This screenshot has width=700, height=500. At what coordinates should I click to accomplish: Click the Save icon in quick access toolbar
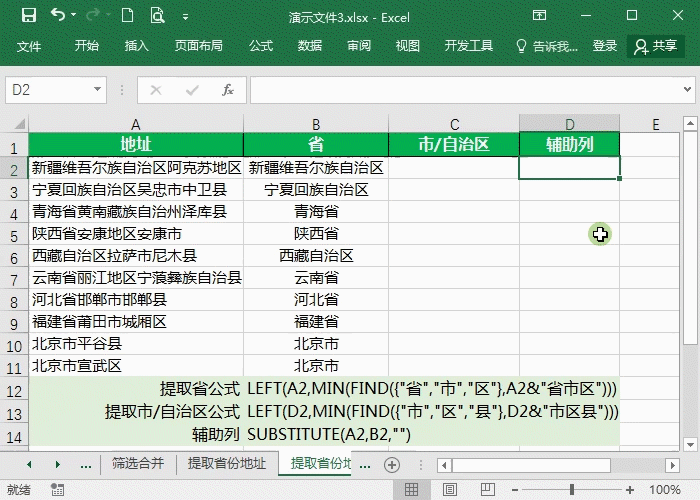pyautogui.click(x=29, y=16)
